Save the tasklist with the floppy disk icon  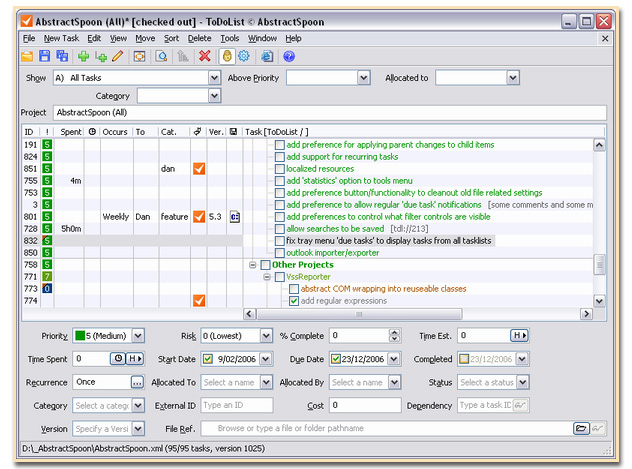pos(44,56)
